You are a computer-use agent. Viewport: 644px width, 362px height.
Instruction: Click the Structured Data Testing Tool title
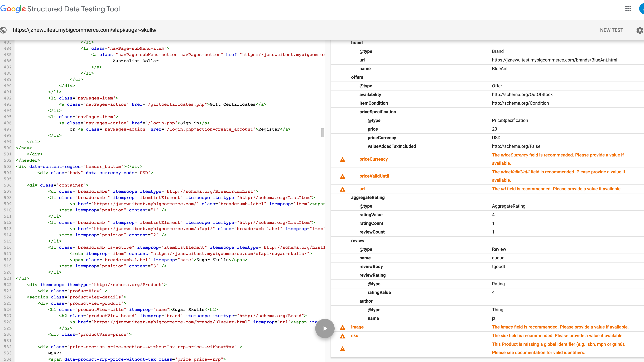(x=73, y=9)
